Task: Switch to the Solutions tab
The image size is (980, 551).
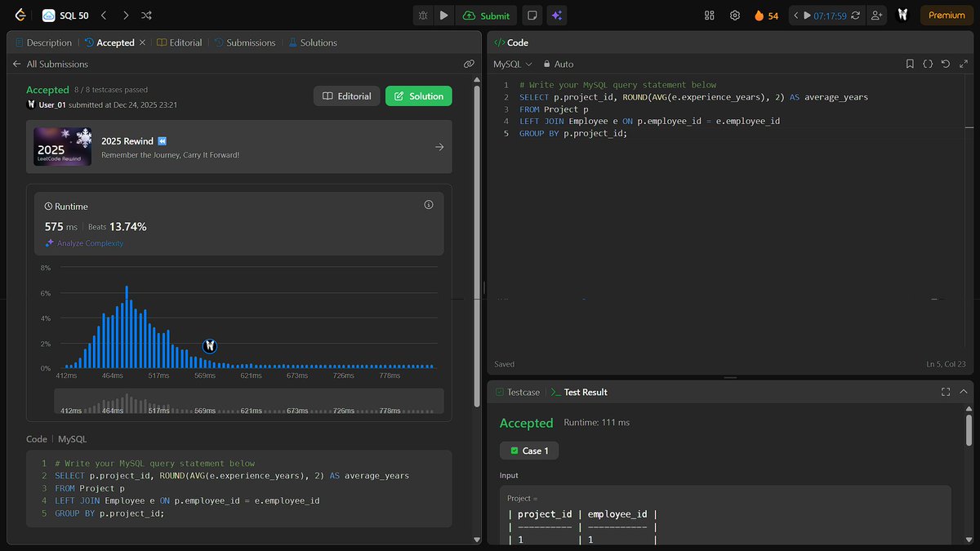Action: click(312, 42)
